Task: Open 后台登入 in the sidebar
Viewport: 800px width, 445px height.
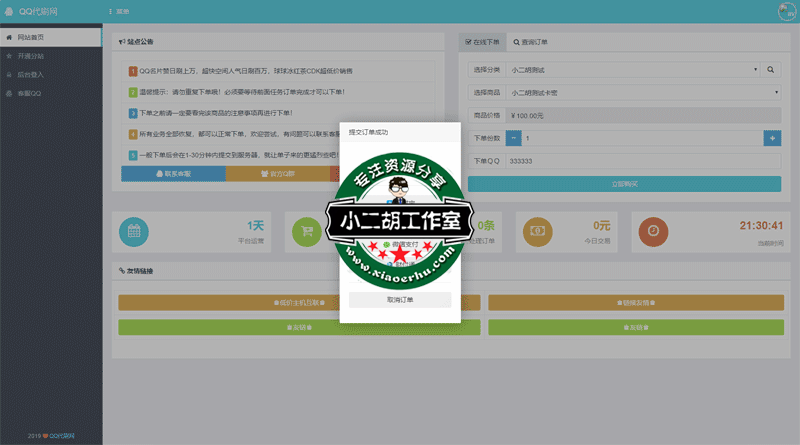Action: pyautogui.click(x=31, y=74)
